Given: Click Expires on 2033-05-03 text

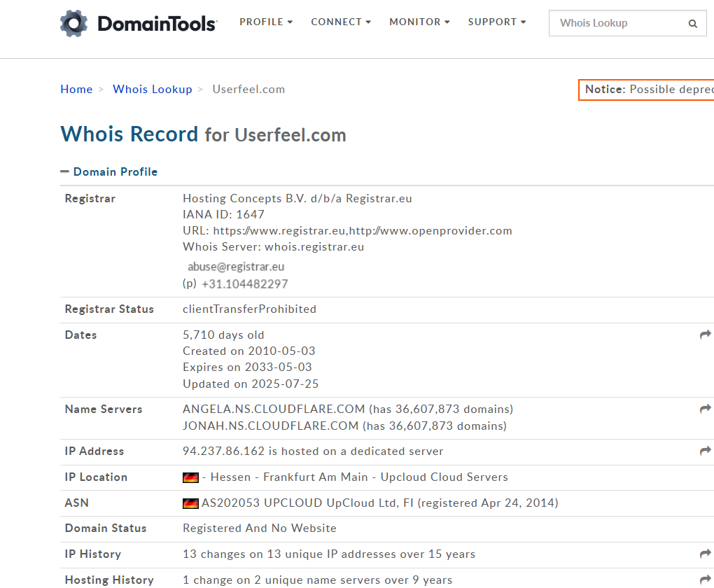Looking at the screenshot, I should click(247, 367).
